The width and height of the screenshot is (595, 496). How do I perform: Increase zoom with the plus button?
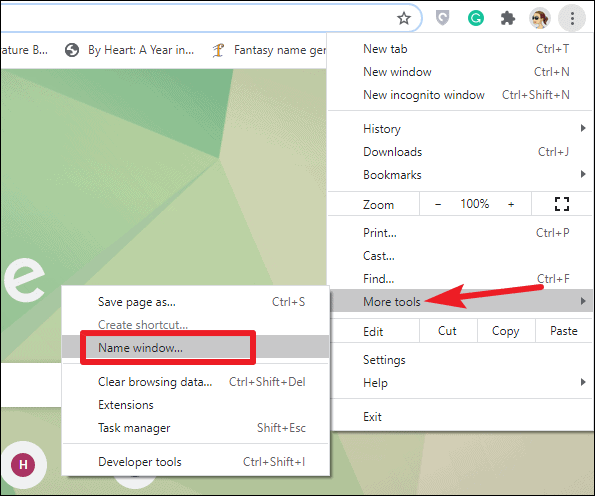[511, 204]
